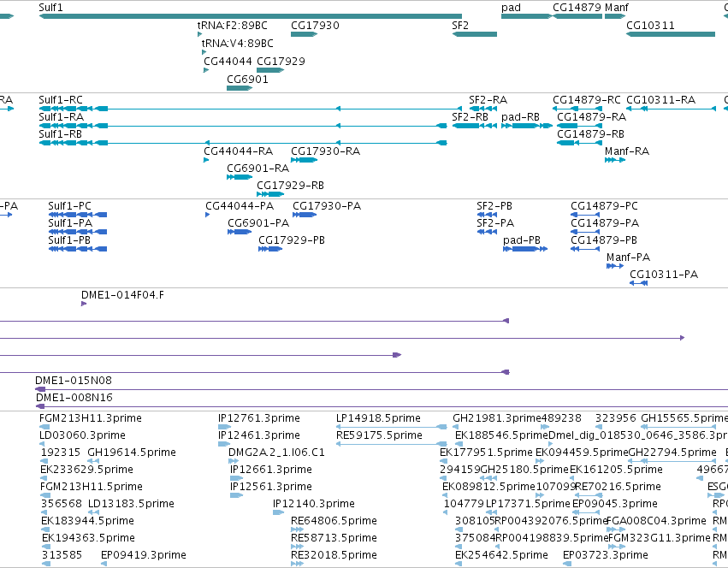Click the LP14918.5prime EST label
The image size is (728, 568).
(378, 418)
